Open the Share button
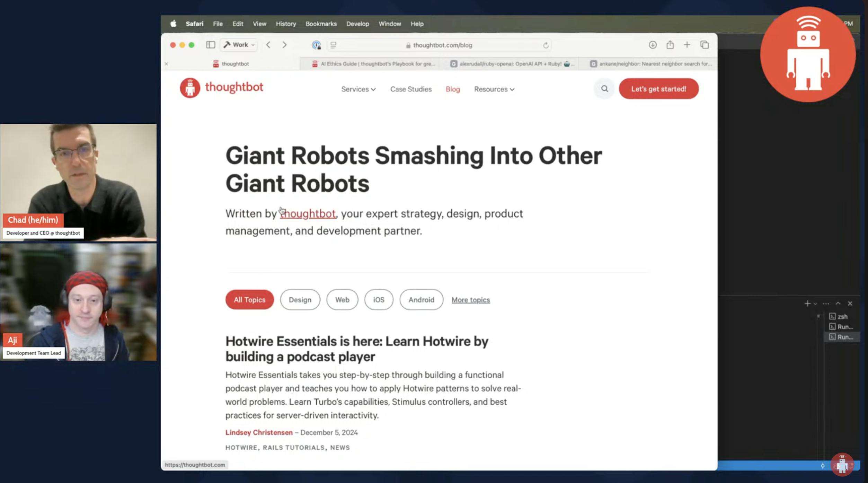The width and height of the screenshot is (868, 483). (x=670, y=45)
